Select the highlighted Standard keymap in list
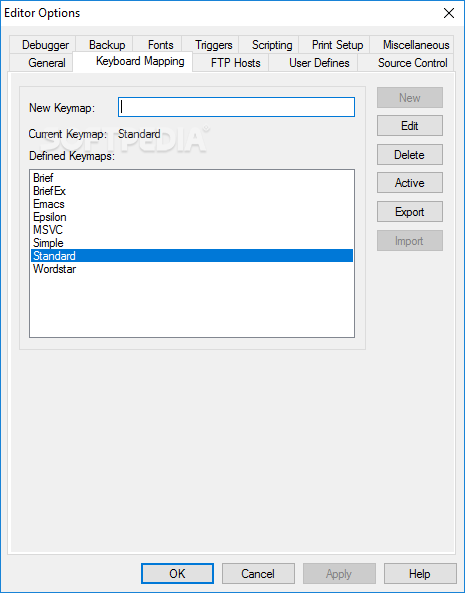The image size is (465, 593). coord(192,256)
